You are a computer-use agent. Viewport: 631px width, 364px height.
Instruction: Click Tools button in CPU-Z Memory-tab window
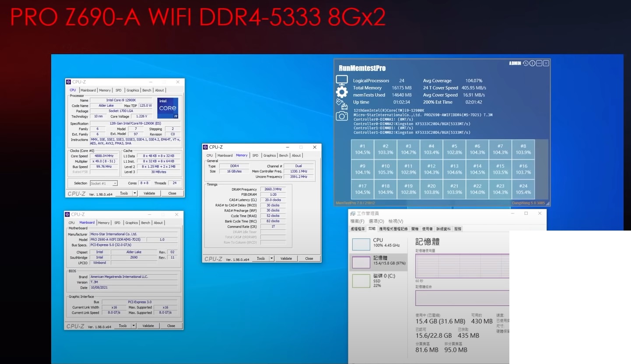pyautogui.click(x=261, y=258)
